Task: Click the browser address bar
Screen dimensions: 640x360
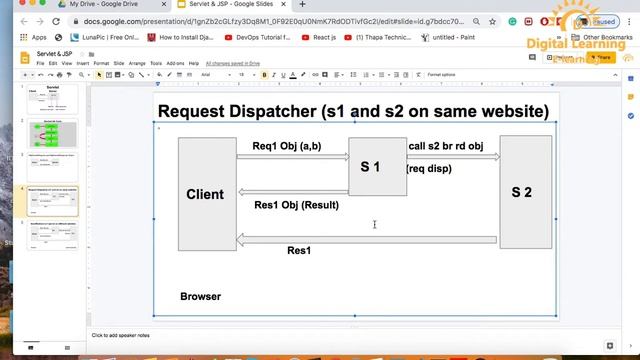Action: pos(273,22)
